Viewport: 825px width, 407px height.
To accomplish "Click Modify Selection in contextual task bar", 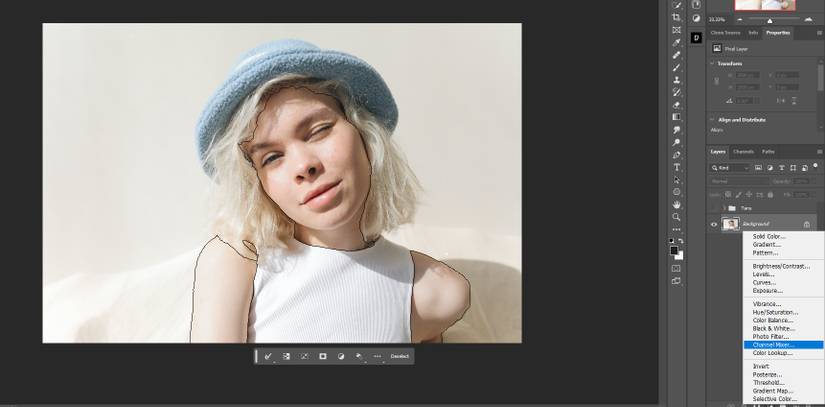I will tap(268, 356).
